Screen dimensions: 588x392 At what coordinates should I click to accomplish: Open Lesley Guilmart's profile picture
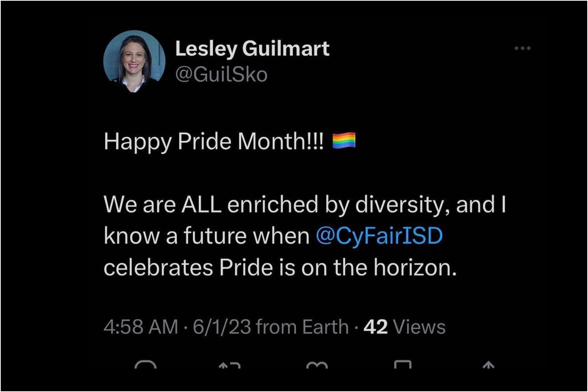point(134,61)
